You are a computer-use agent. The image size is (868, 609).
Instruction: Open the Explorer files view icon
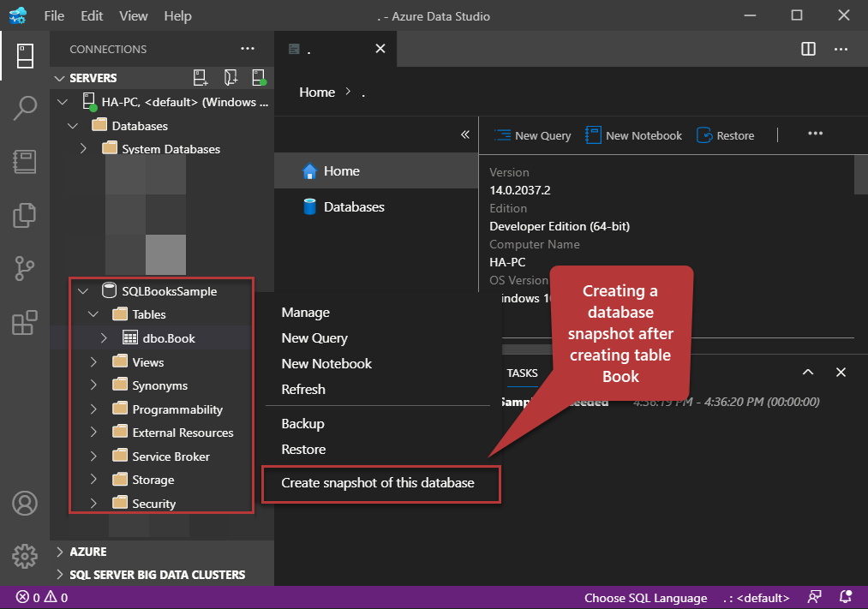(25, 215)
